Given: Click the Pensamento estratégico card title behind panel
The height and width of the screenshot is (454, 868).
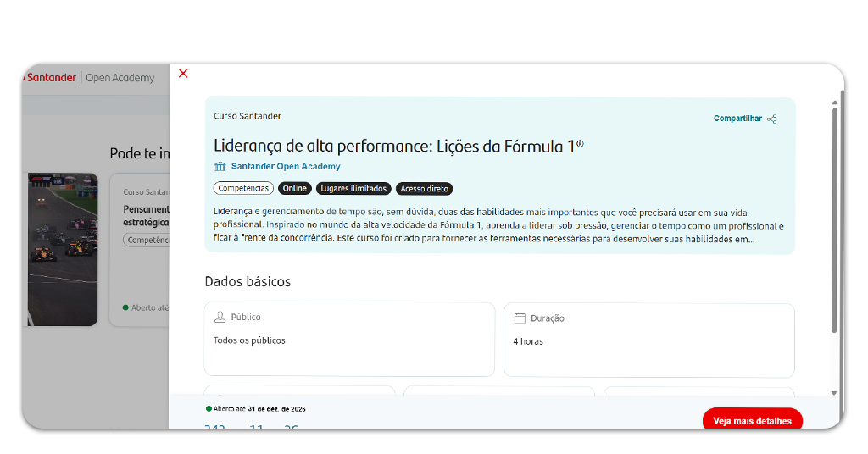Looking at the screenshot, I should [x=146, y=216].
